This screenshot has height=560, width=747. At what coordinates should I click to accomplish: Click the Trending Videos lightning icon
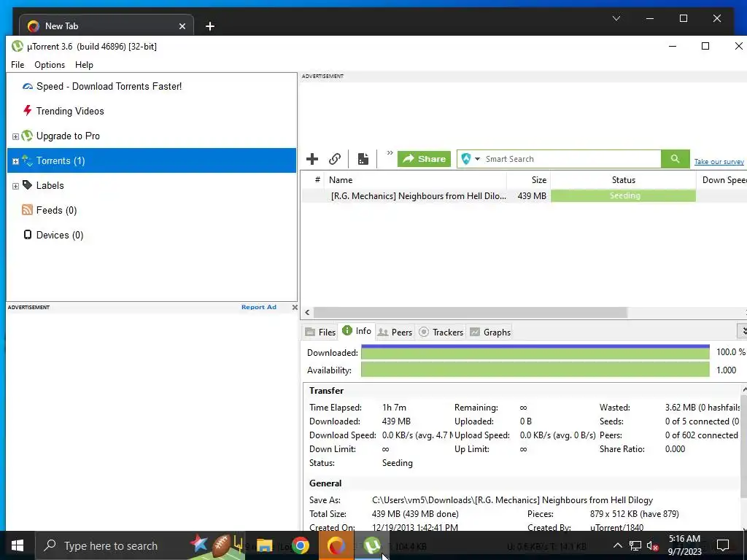(28, 111)
